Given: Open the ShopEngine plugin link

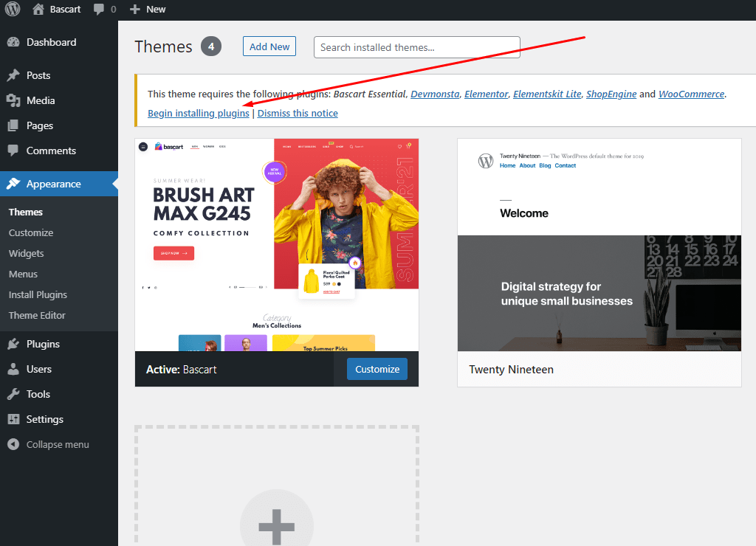Looking at the screenshot, I should (x=611, y=94).
